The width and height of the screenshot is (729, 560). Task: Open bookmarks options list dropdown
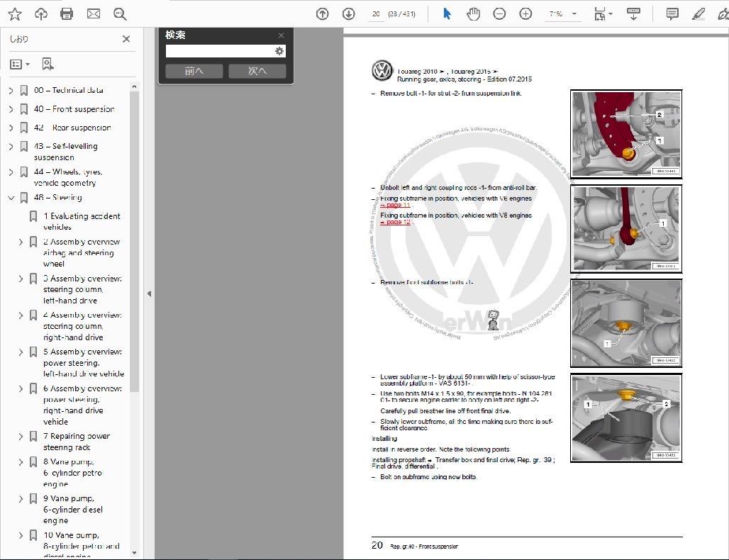pos(20,64)
